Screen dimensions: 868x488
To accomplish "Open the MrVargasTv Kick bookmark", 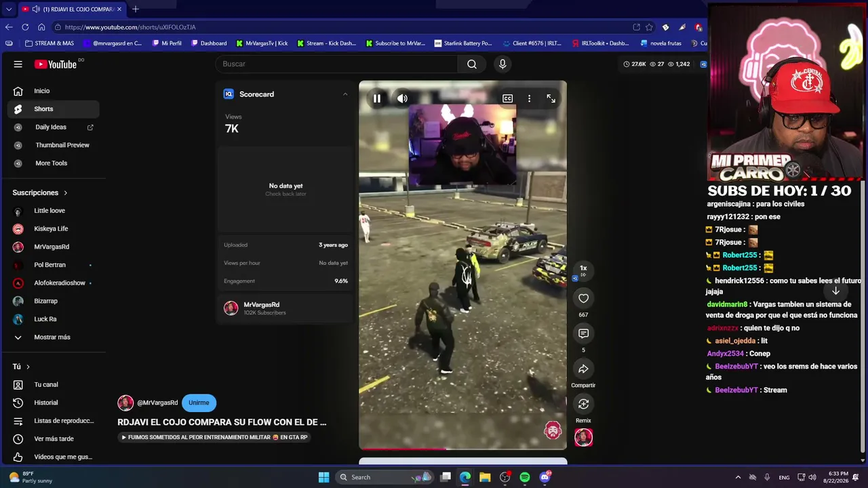I will (x=262, y=43).
